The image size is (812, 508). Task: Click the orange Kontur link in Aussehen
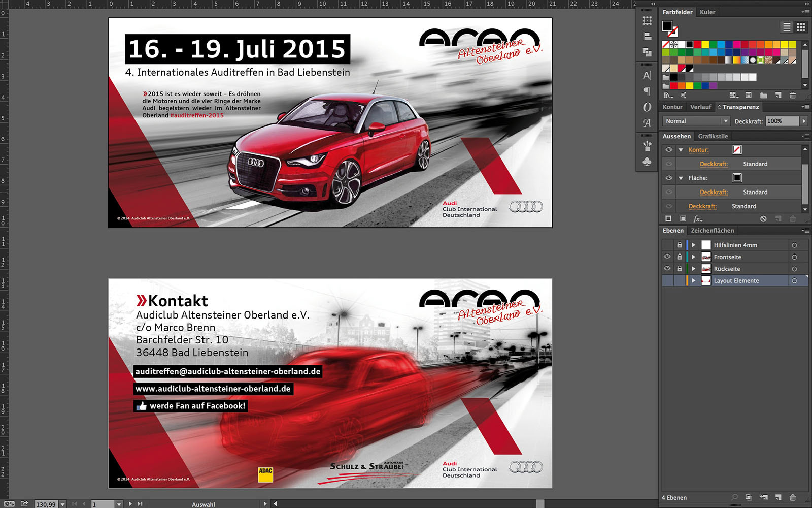pyautogui.click(x=698, y=150)
